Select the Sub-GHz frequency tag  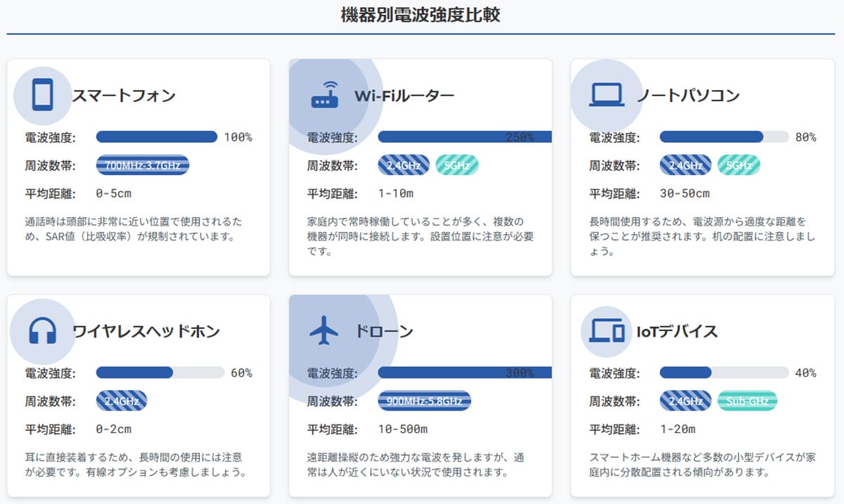748,401
